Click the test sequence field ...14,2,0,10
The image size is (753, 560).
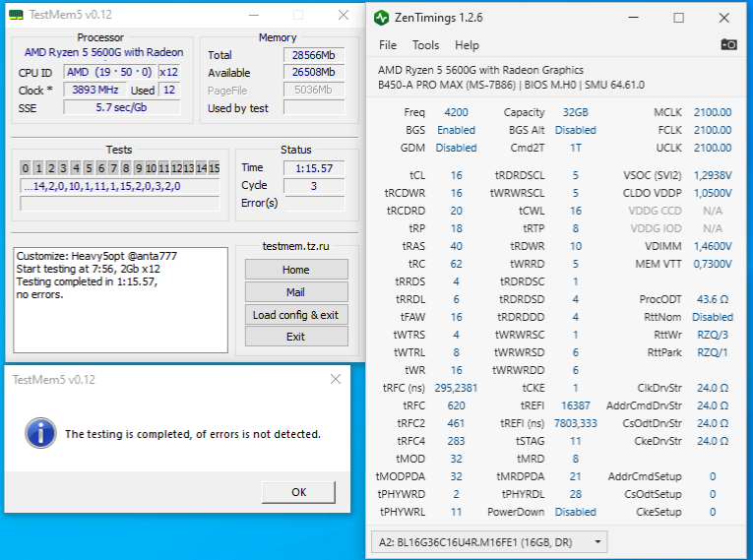[120, 186]
